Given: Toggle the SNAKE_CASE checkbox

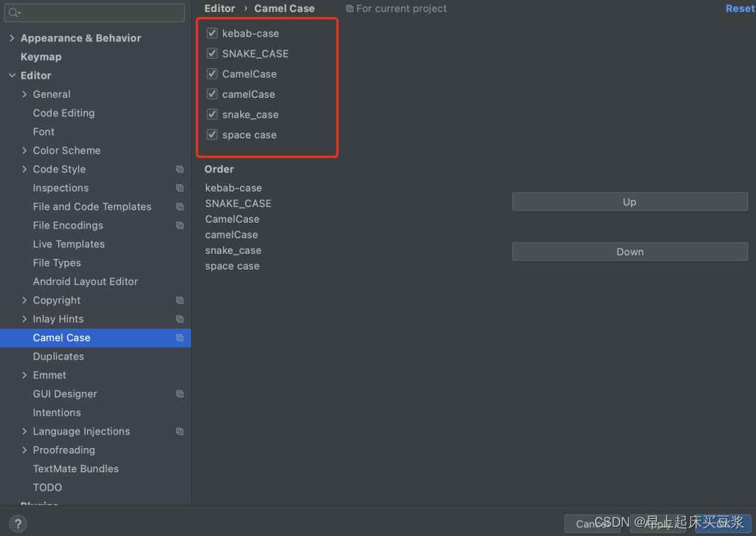Looking at the screenshot, I should [x=212, y=53].
